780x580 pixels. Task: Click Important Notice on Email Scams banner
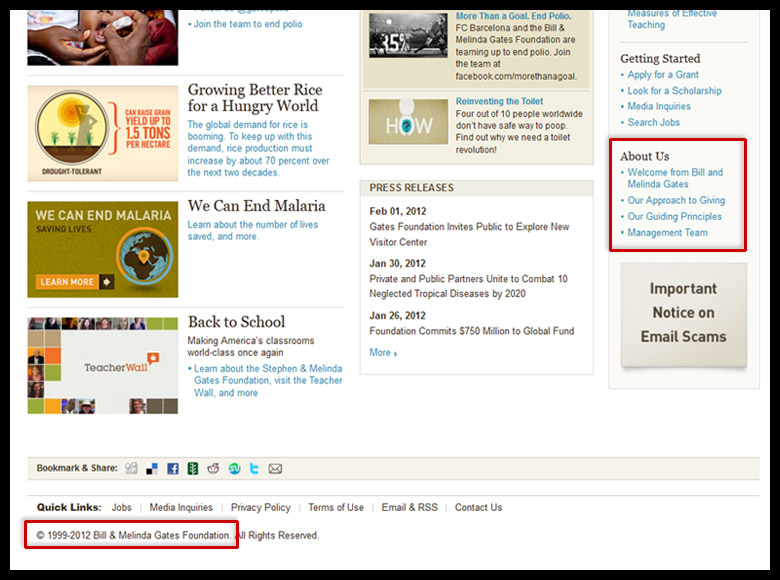[683, 313]
